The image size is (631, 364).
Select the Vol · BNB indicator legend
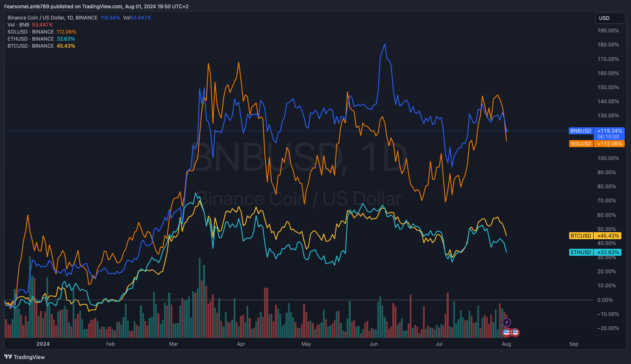(18, 25)
